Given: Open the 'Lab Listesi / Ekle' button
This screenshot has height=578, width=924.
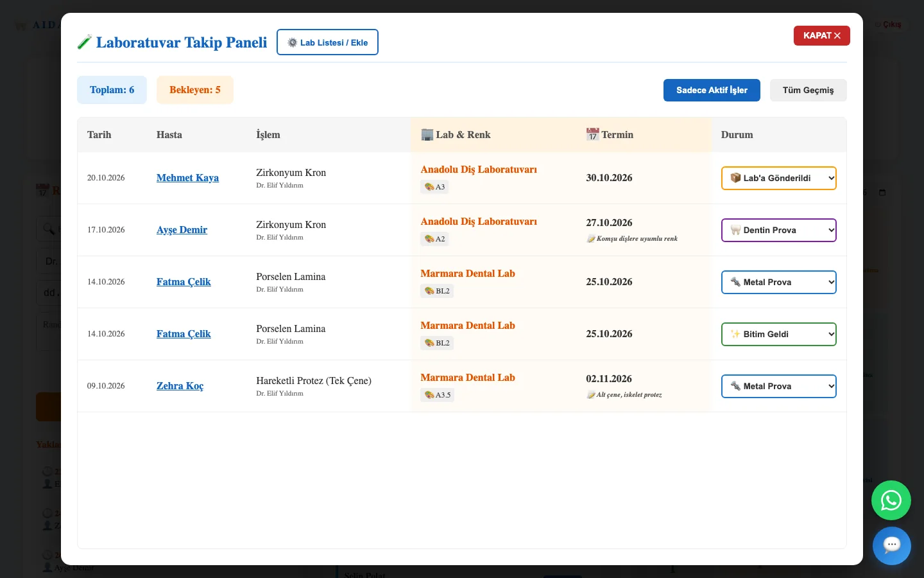Looking at the screenshot, I should click(327, 42).
